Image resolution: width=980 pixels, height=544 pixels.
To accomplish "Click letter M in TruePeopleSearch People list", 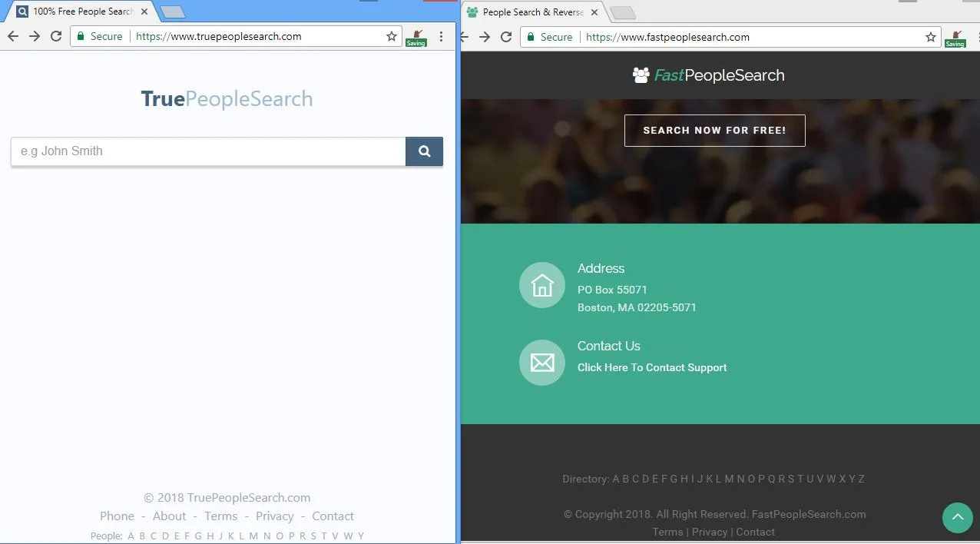I will point(253,536).
